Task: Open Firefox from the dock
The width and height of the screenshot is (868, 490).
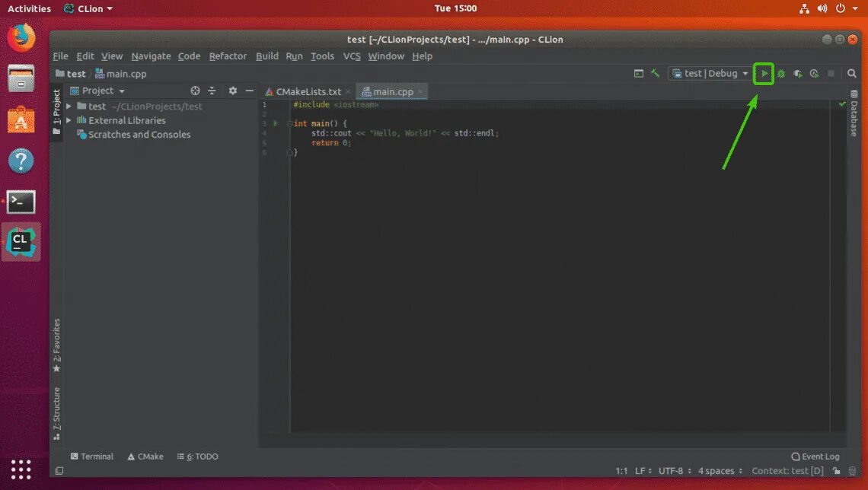Action: click(21, 37)
